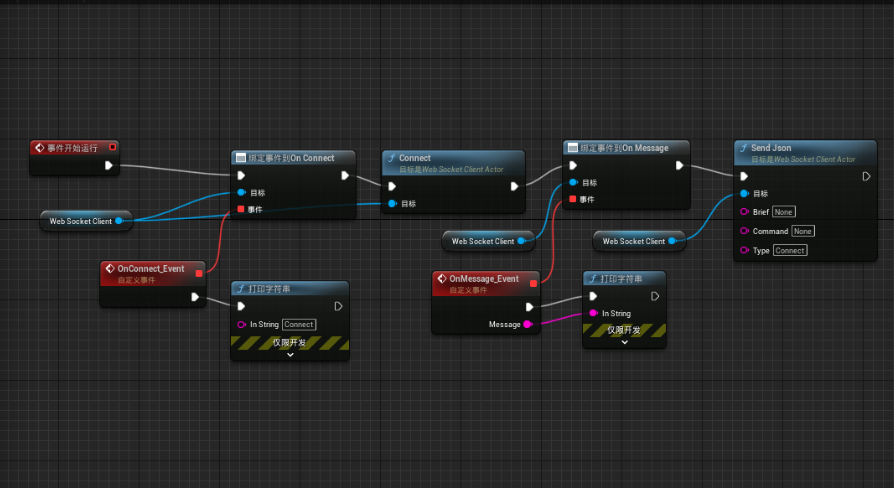
Task: Click the 目标 pin on Send Json node
Action: click(744, 193)
